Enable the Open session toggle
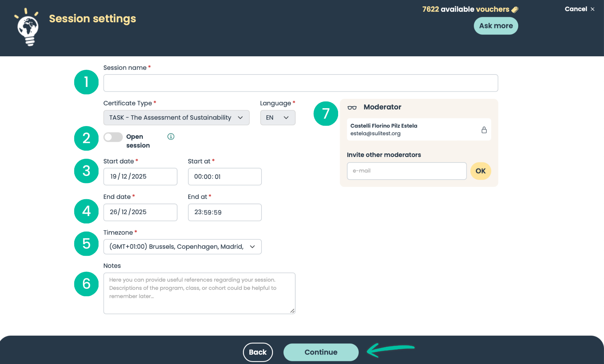The image size is (604, 364). [113, 137]
